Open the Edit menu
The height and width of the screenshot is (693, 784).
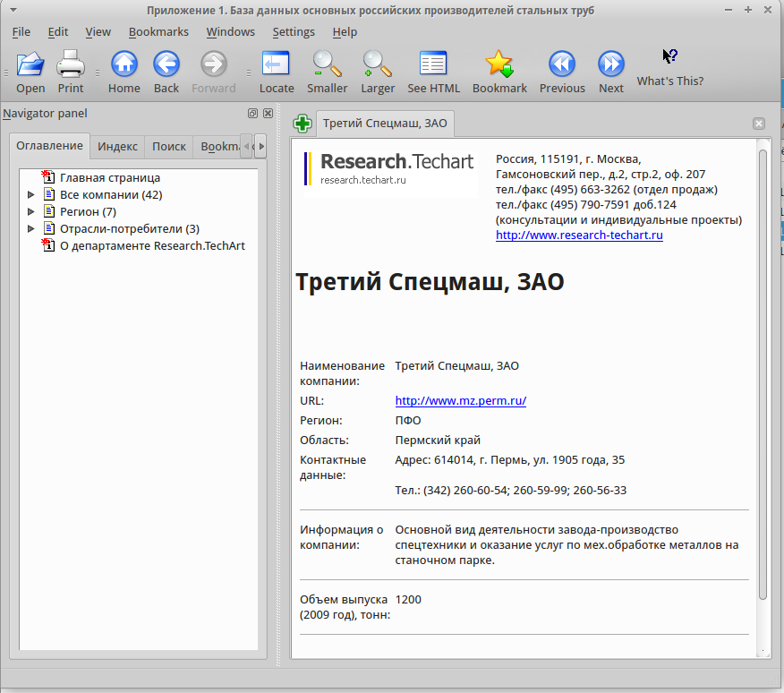(x=58, y=31)
